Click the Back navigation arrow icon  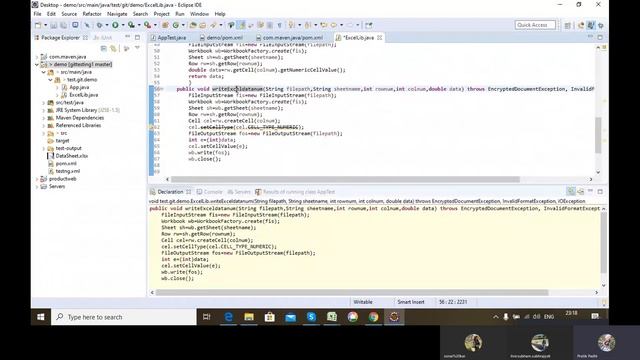coord(334,25)
